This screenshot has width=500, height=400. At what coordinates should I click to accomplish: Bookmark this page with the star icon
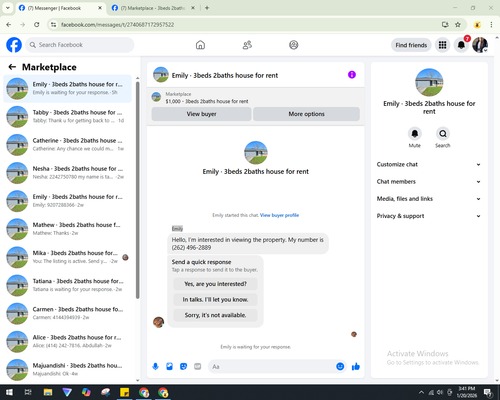coord(458,25)
